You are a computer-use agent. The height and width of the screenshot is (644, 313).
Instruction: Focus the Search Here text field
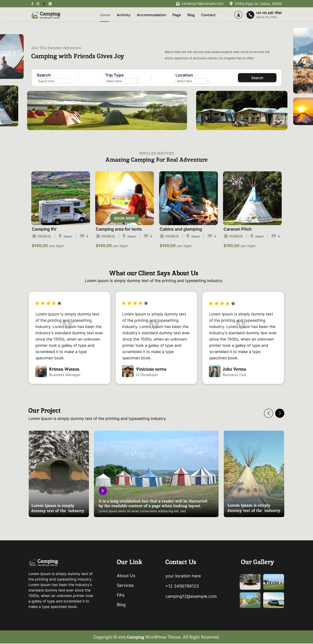pyautogui.click(x=53, y=81)
